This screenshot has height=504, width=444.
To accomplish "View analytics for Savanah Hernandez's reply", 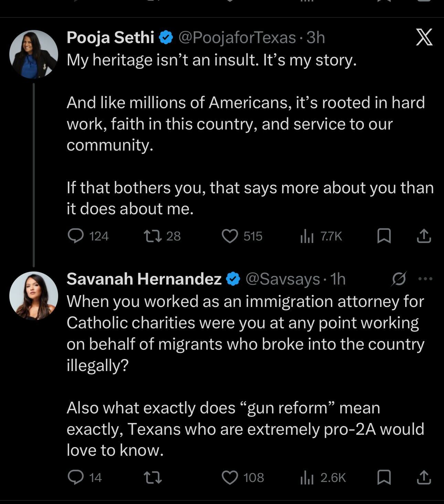I will point(307,478).
